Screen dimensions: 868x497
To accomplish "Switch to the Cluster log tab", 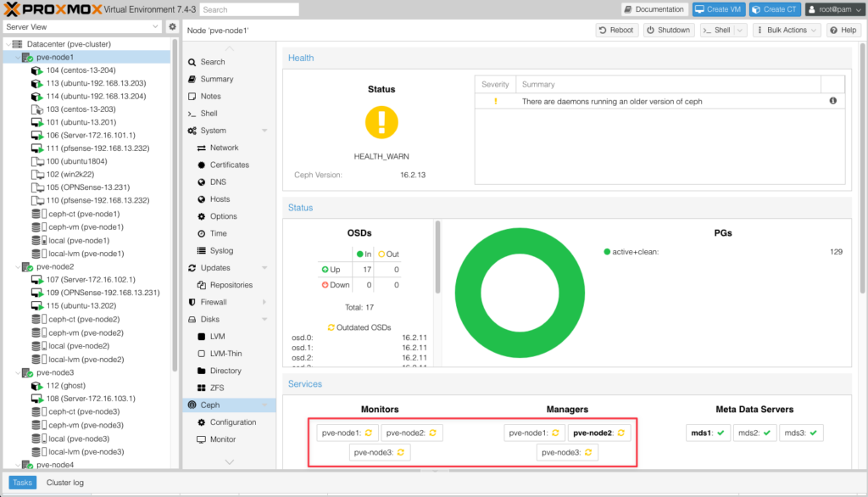I will (x=64, y=483).
